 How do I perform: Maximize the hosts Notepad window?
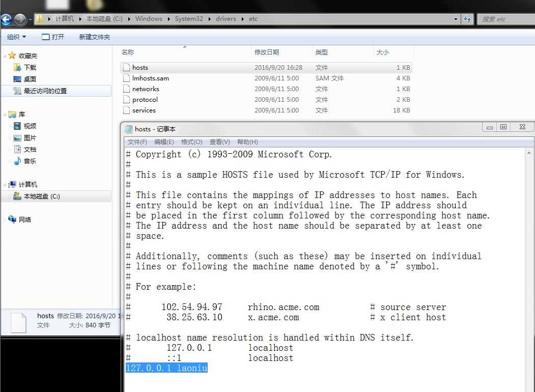(503, 127)
